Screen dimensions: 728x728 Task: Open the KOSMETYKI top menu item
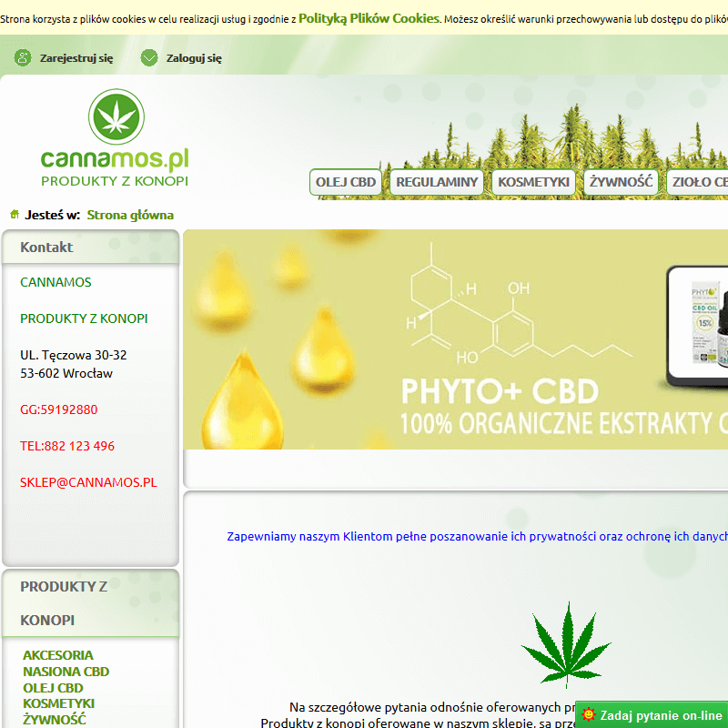click(533, 182)
